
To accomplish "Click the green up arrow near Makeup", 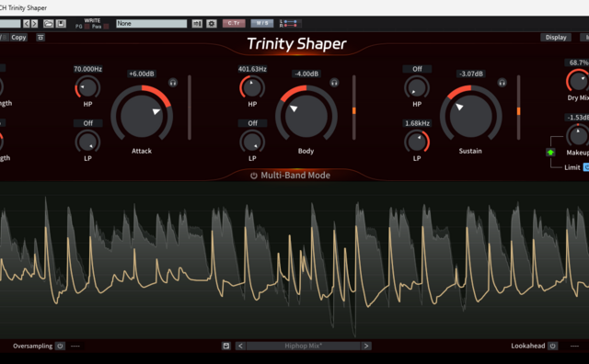I will (550, 153).
